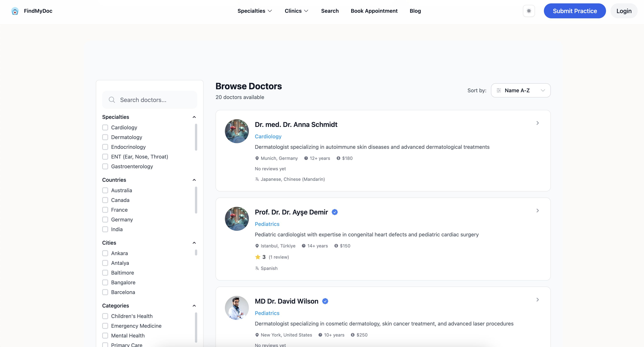Open Anna Schmidt's card arrow icon
This screenshot has height=347, width=644.
tap(538, 123)
